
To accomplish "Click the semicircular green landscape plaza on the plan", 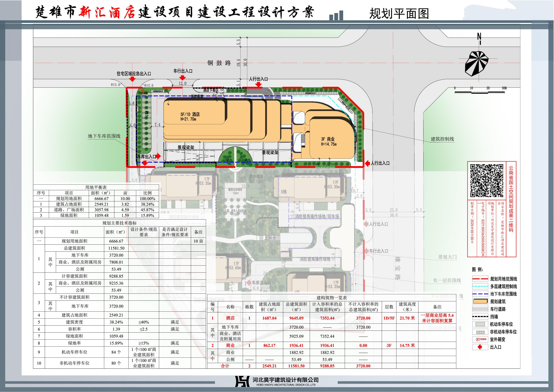I will (x=236, y=155).
